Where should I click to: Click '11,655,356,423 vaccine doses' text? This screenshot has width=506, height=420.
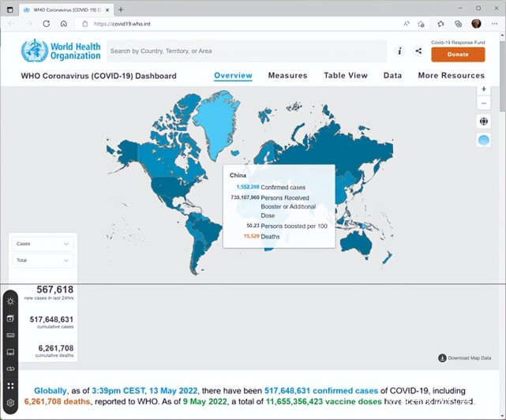tap(324, 402)
